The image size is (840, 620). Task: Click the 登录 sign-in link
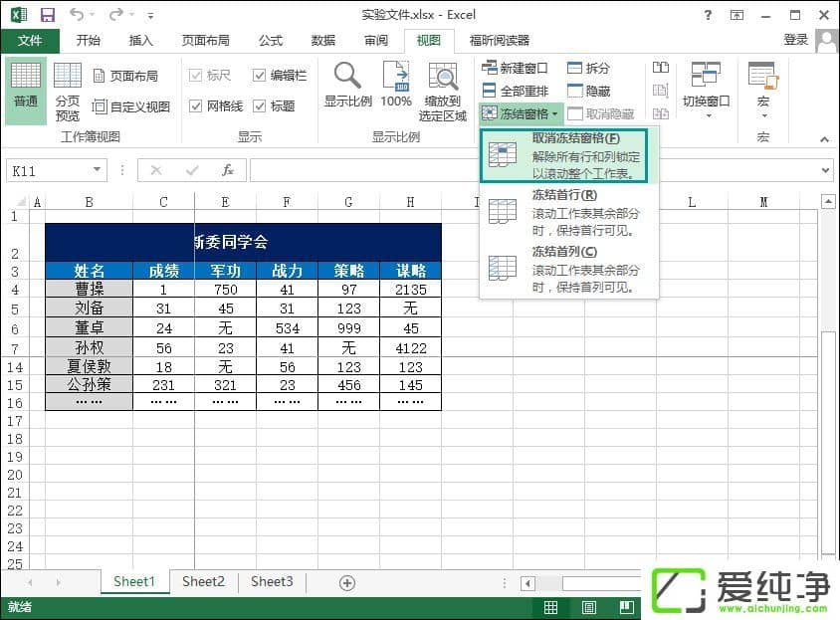pyautogui.click(x=796, y=40)
